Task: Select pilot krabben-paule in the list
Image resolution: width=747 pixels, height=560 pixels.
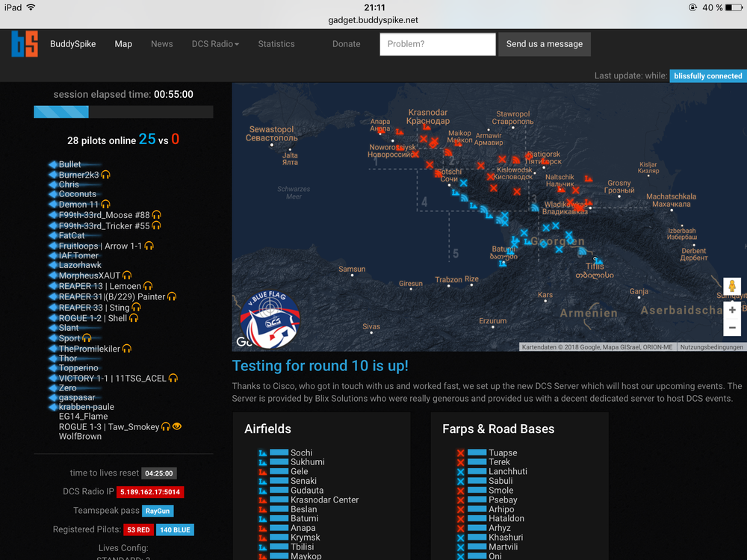Action: point(86,407)
